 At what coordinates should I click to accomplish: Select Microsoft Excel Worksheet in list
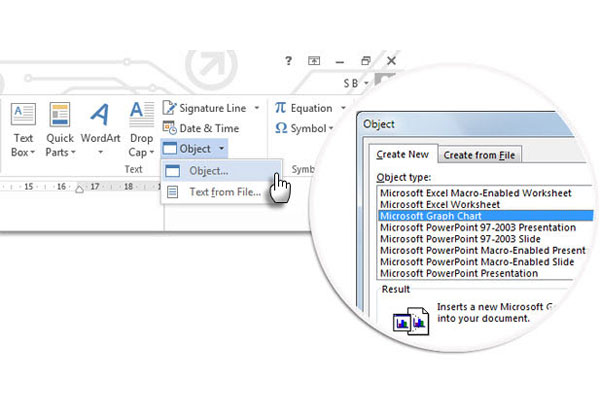[440, 205]
